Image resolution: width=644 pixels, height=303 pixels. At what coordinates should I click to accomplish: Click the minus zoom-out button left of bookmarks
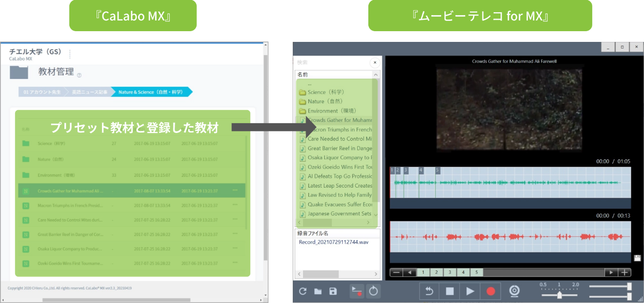coord(397,272)
